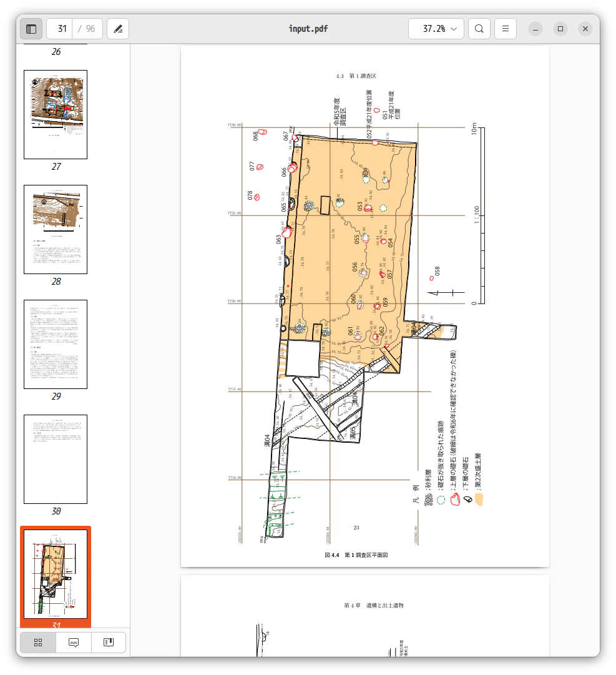Click the label 068 on the map
This screenshot has height=675, width=616.
[x=255, y=136]
